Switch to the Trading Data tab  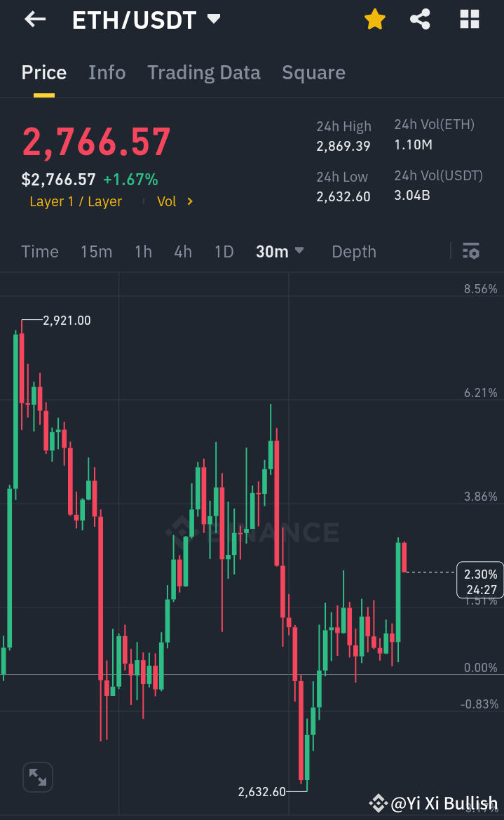[203, 72]
